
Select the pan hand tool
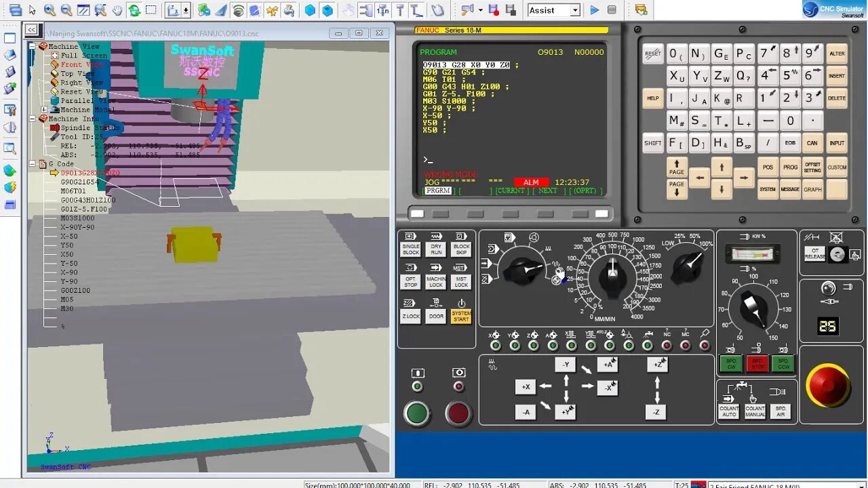(117, 10)
